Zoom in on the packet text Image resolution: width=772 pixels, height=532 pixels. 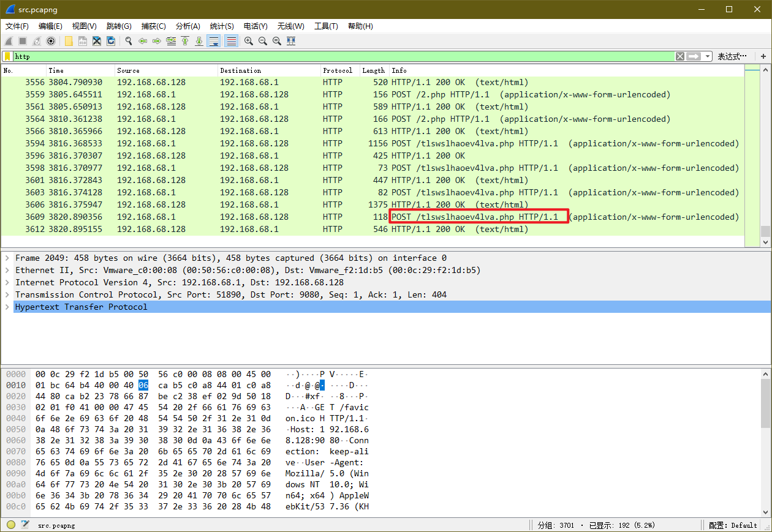[x=249, y=41]
